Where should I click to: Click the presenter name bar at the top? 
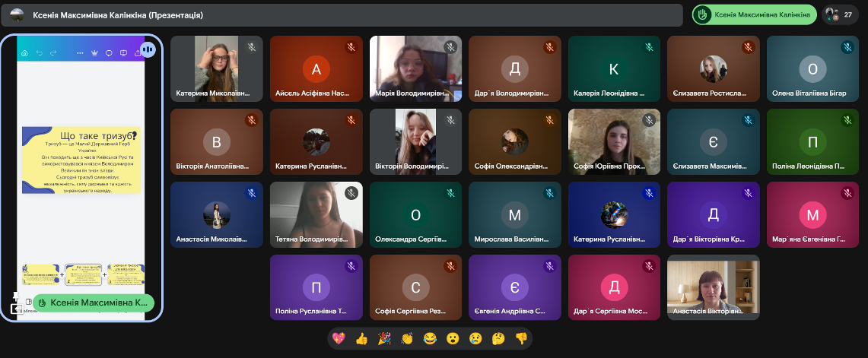click(x=342, y=15)
